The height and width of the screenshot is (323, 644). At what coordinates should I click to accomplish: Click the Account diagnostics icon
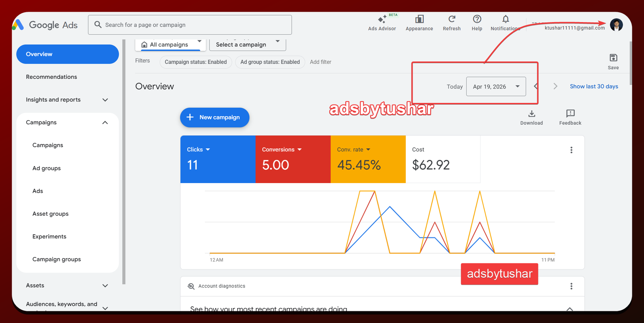coord(191,286)
